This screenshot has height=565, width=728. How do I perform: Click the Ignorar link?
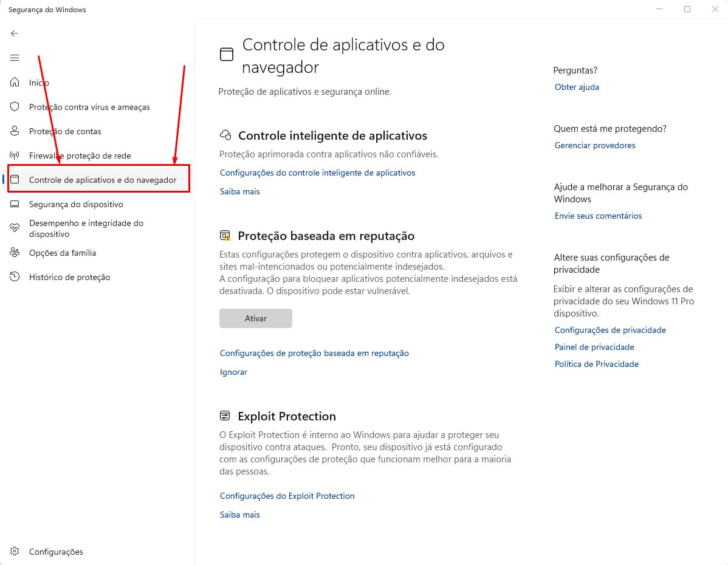[233, 372]
